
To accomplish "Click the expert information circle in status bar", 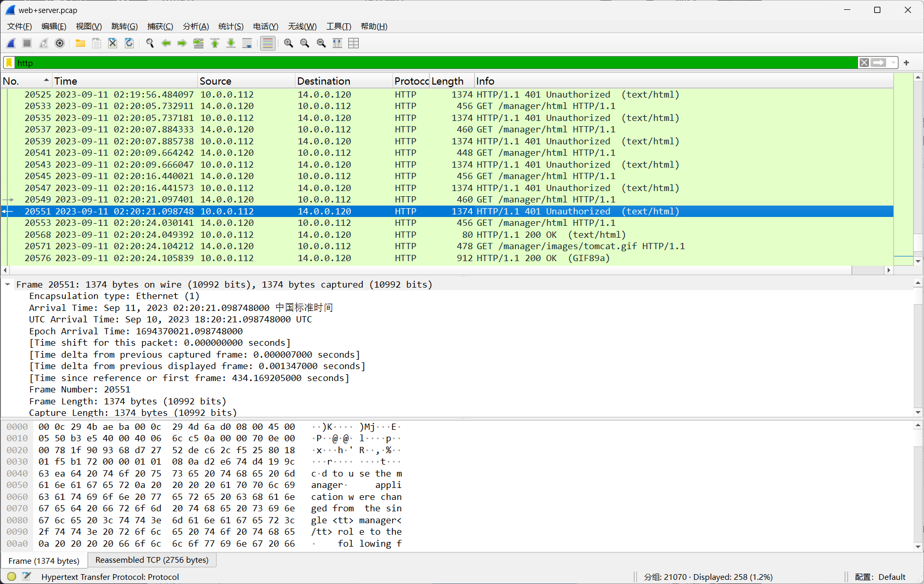I will [x=11, y=576].
